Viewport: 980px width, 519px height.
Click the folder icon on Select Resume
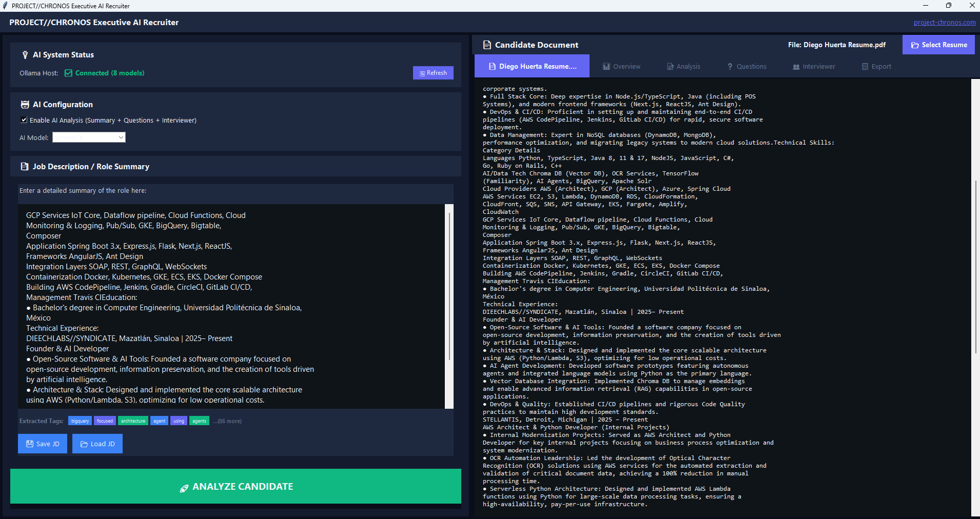click(915, 45)
